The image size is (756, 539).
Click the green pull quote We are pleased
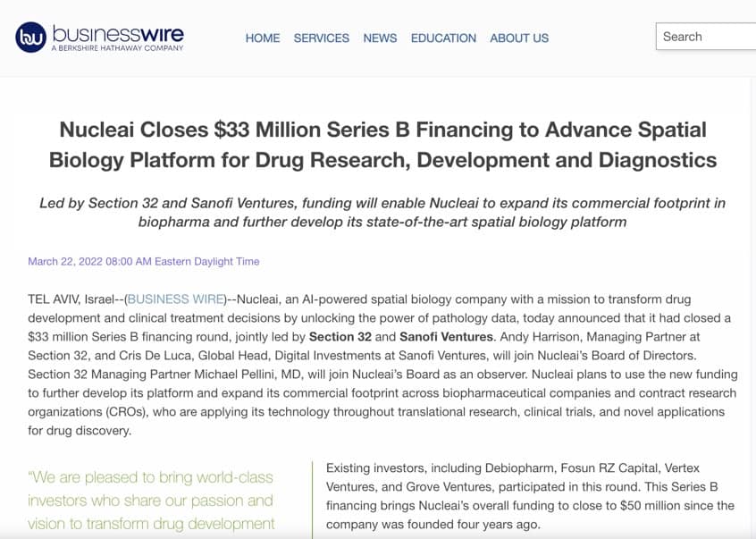(151, 501)
